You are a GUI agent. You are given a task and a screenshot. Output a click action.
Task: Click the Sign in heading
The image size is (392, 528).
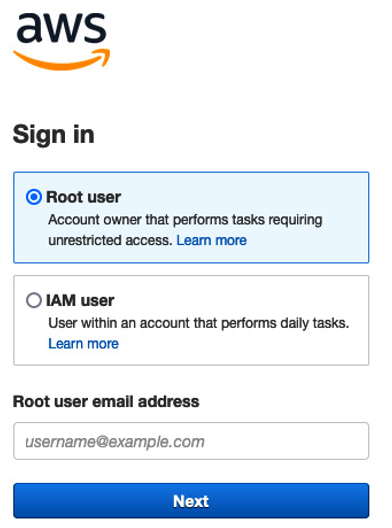point(54,135)
